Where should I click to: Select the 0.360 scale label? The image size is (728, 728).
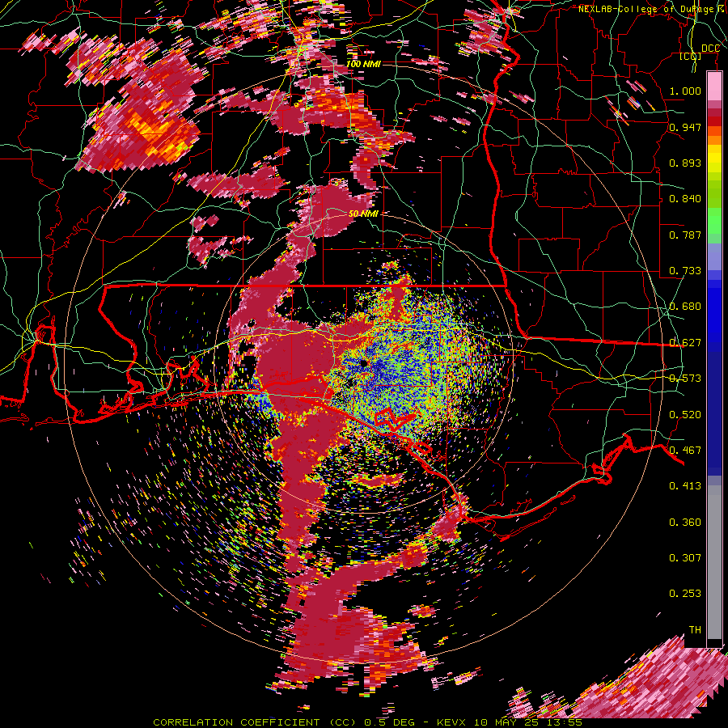685,523
